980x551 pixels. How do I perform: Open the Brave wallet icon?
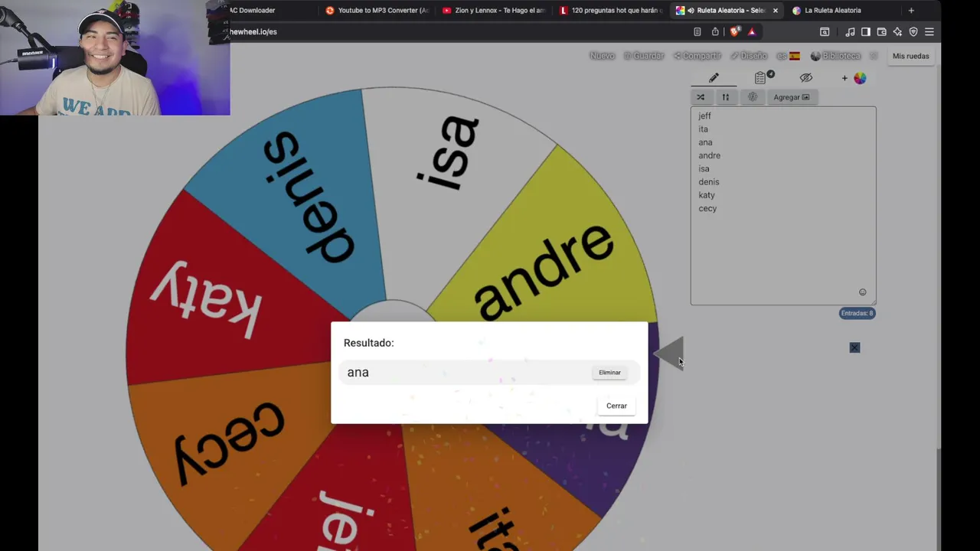(881, 32)
